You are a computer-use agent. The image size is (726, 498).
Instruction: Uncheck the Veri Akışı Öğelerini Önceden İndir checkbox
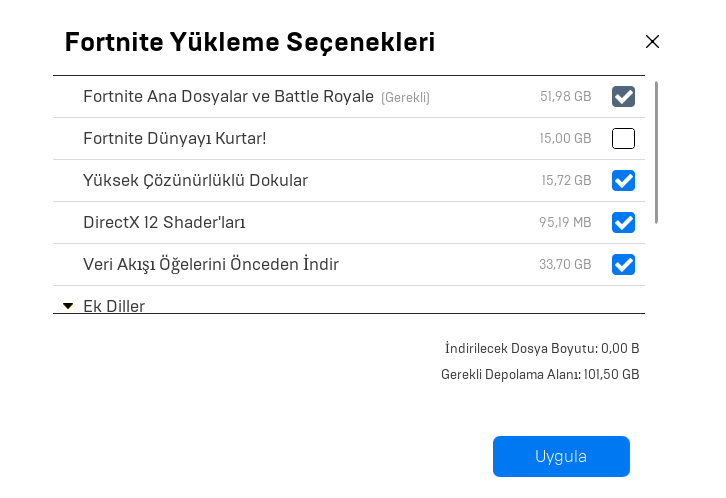click(624, 265)
